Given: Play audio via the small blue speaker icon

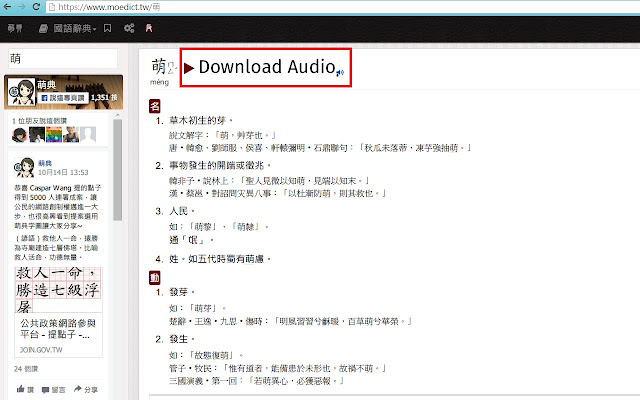Looking at the screenshot, I should pyautogui.click(x=340, y=72).
